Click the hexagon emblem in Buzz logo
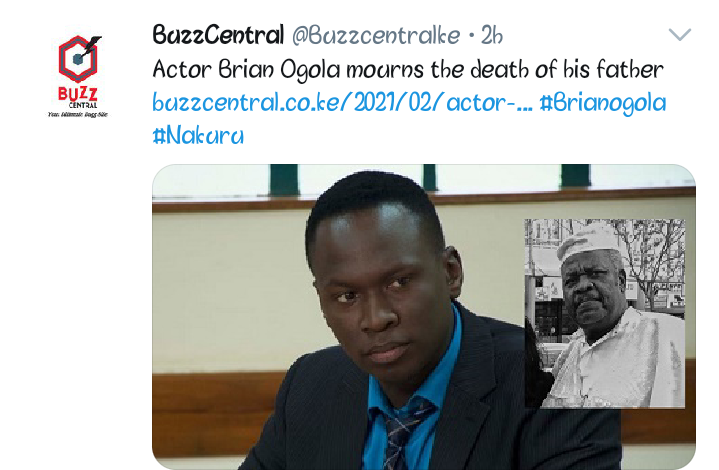 (77, 60)
